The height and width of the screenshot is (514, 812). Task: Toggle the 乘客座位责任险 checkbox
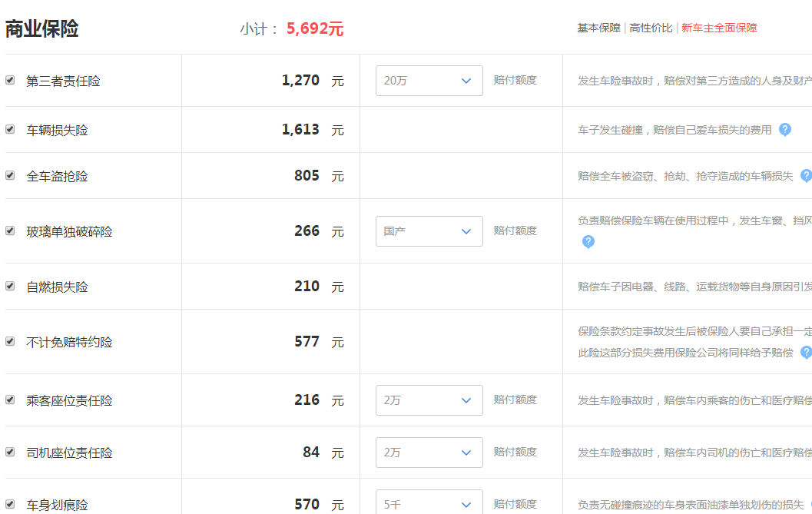(10, 400)
